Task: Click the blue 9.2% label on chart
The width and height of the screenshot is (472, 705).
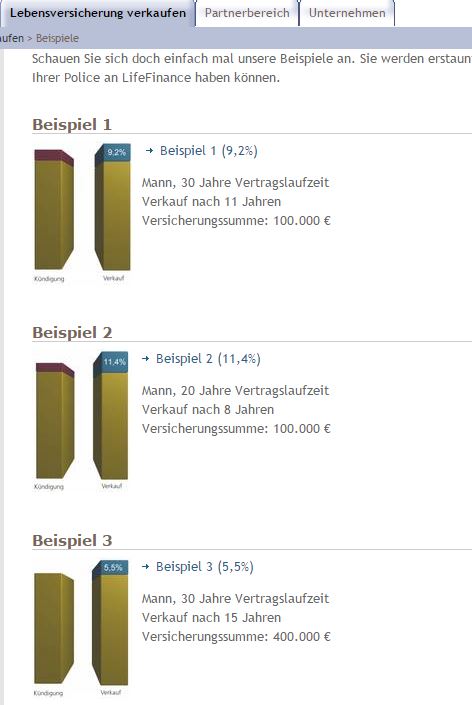Action: click(x=116, y=152)
